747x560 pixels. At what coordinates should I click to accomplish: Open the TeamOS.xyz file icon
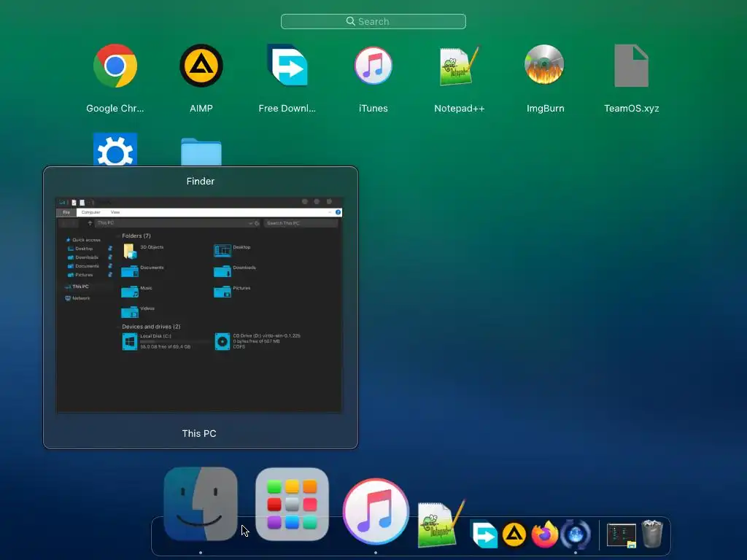[x=631, y=66]
